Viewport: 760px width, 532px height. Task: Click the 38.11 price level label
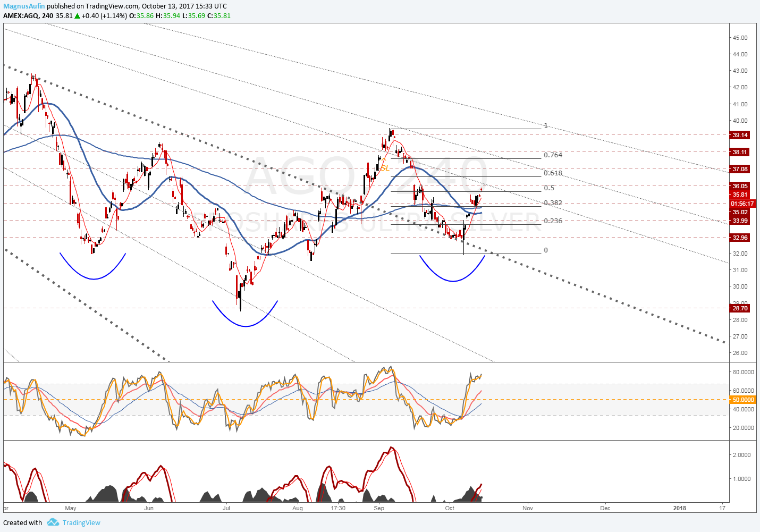[740, 152]
